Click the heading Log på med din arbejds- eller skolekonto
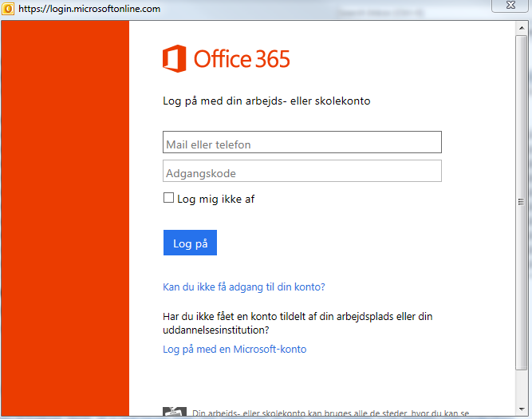This screenshot has width=532, height=419. click(x=266, y=101)
